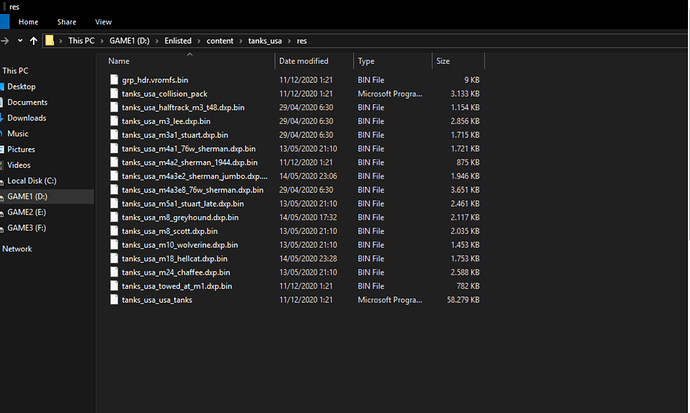Click file icon of tanks_usa_m18_hellcat.dxp.bin
This screenshot has height=413, width=690.
click(114, 258)
